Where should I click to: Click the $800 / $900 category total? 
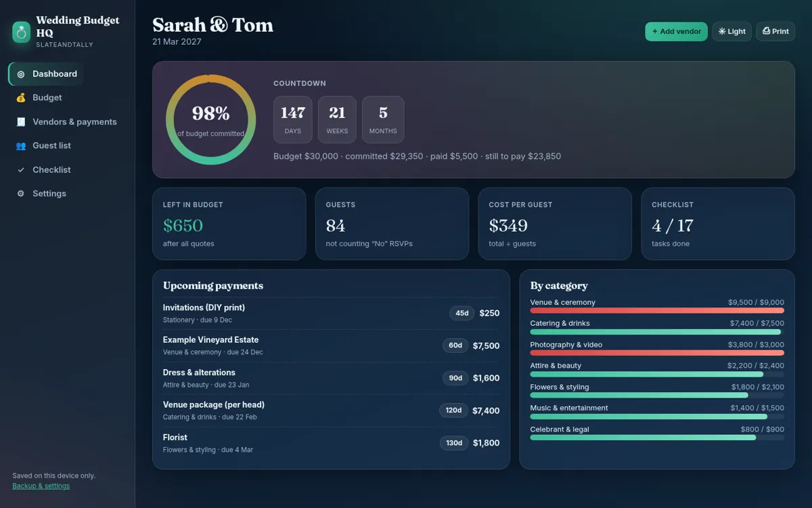tap(762, 429)
